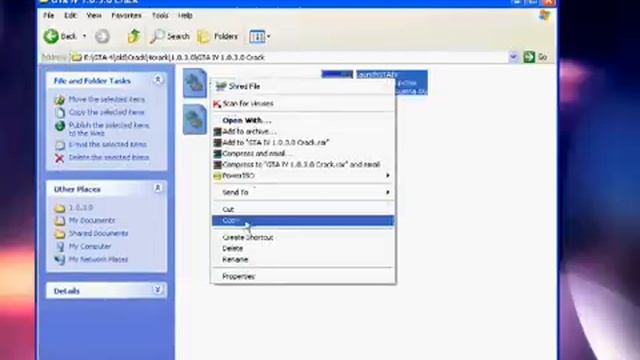Choose Shred File in context menu

click(303, 86)
